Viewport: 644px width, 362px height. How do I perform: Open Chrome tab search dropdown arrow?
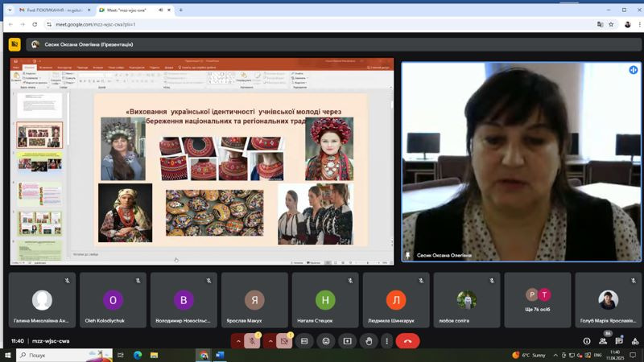coord(10,10)
